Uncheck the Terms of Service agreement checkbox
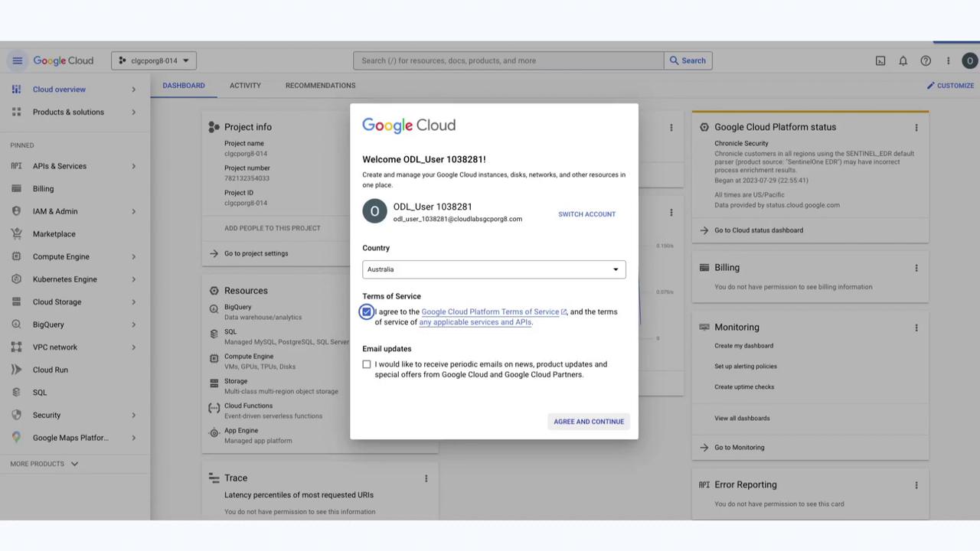The height and width of the screenshot is (551, 980). [x=367, y=311]
